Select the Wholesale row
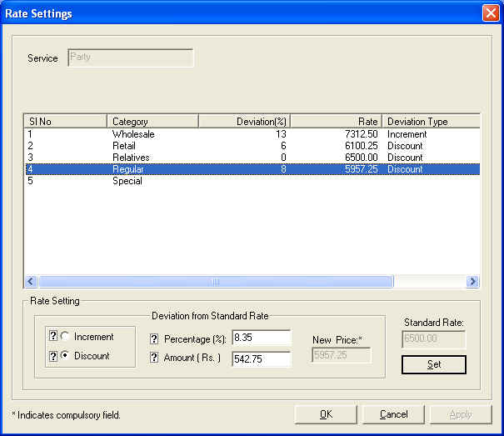The width and height of the screenshot is (504, 436). coord(252,134)
